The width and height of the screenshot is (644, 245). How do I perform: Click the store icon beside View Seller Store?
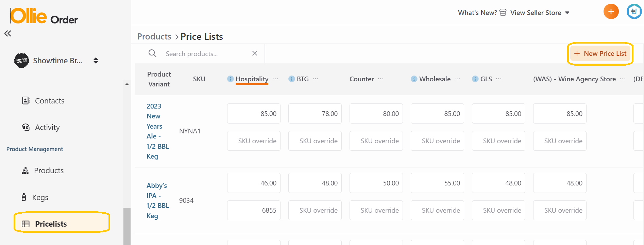coord(503,12)
